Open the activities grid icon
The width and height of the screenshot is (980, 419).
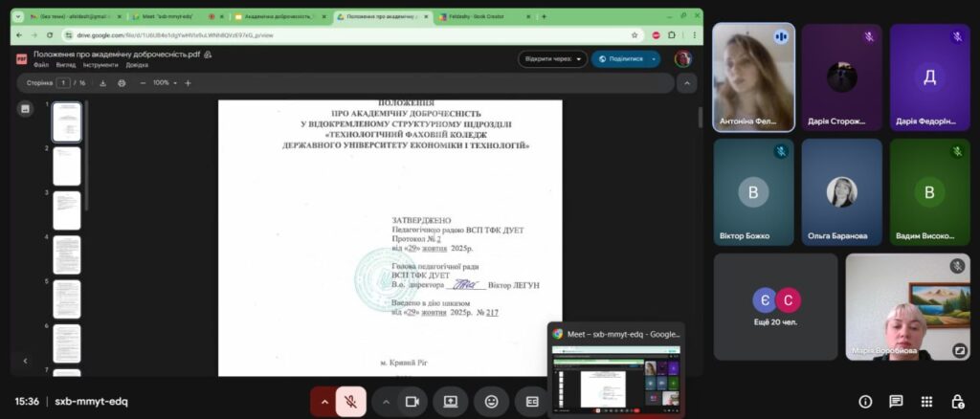926,402
